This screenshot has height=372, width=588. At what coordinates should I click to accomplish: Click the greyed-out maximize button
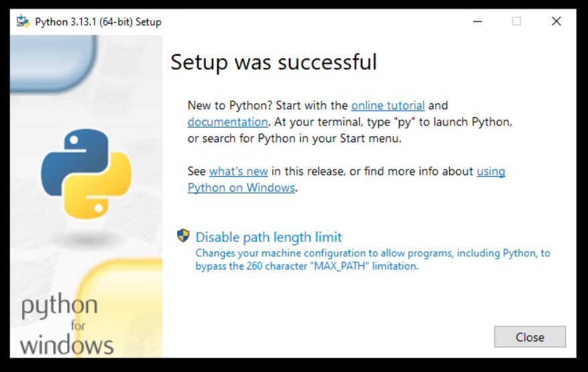click(516, 21)
